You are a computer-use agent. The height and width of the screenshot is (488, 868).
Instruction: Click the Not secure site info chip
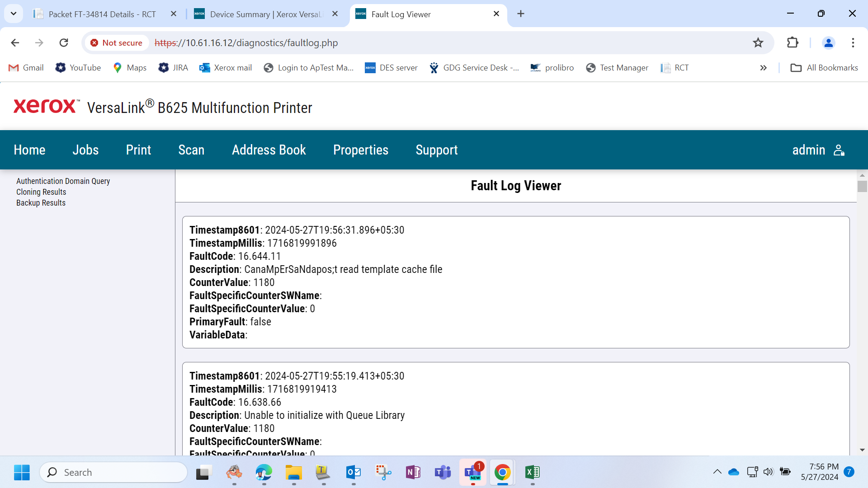(117, 42)
